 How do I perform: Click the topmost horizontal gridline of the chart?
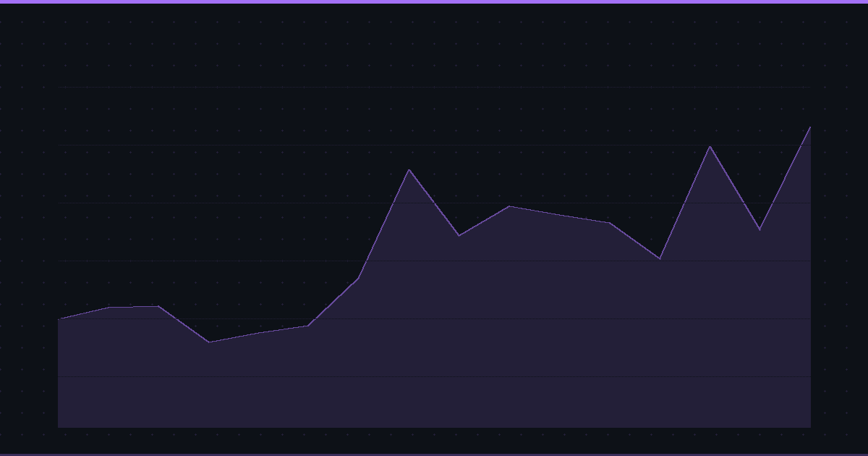(434, 87)
